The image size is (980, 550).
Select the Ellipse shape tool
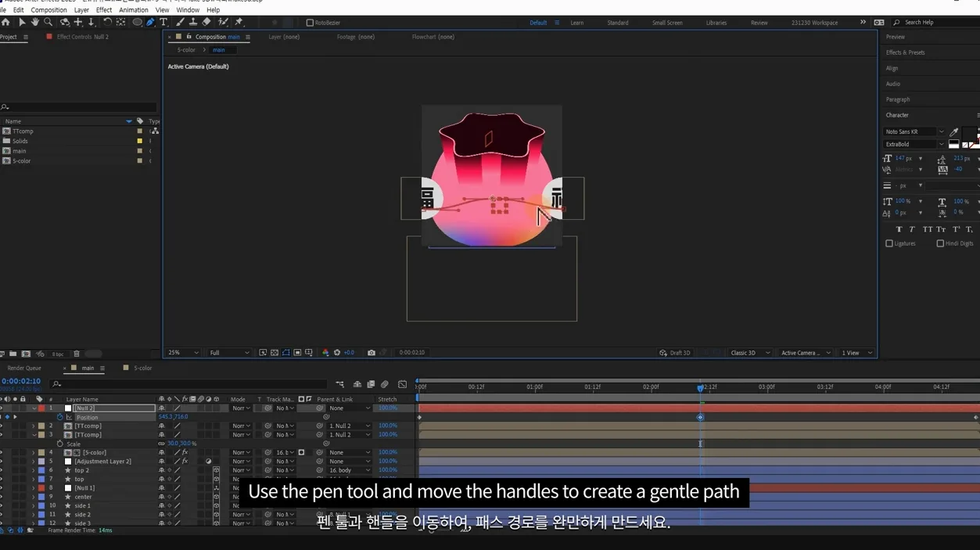click(137, 23)
